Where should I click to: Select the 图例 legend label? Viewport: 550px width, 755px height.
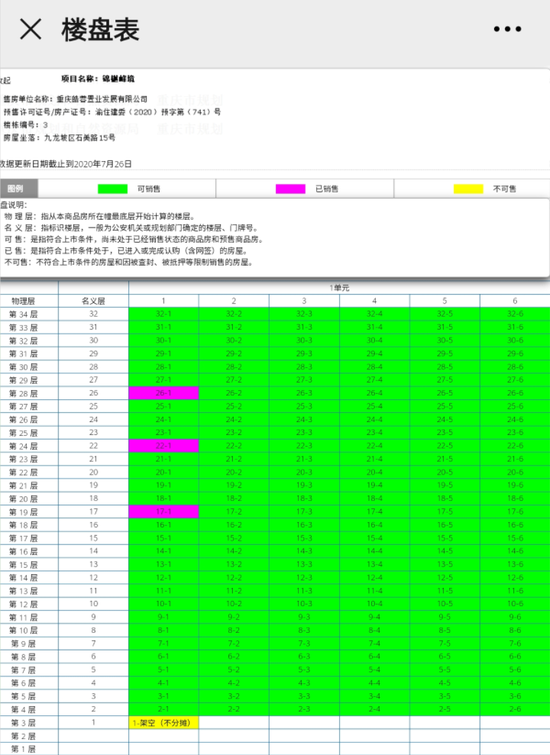click(x=16, y=189)
